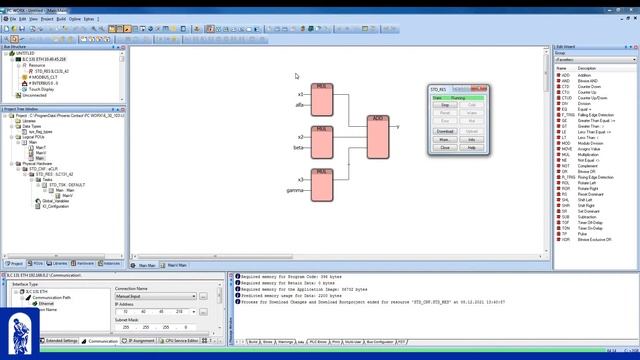Select the MUL block with x1 and alfa
This screenshot has width=640, height=360.
322,100
